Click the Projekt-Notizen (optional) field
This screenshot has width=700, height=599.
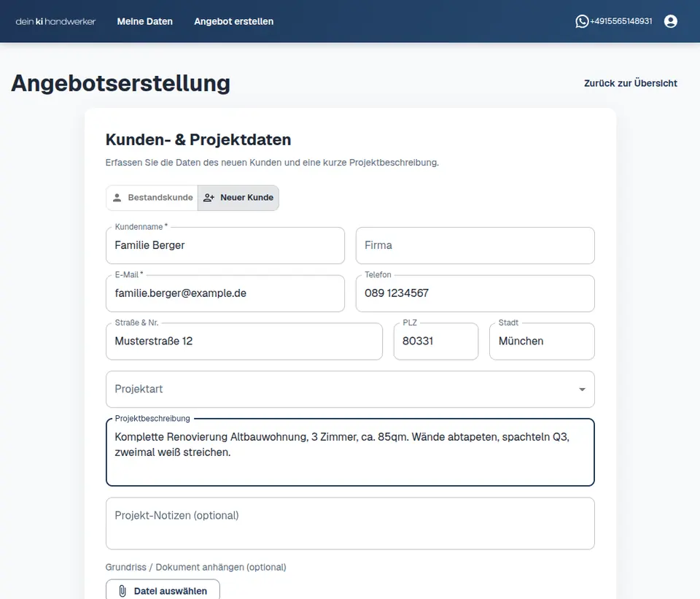click(350, 524)
